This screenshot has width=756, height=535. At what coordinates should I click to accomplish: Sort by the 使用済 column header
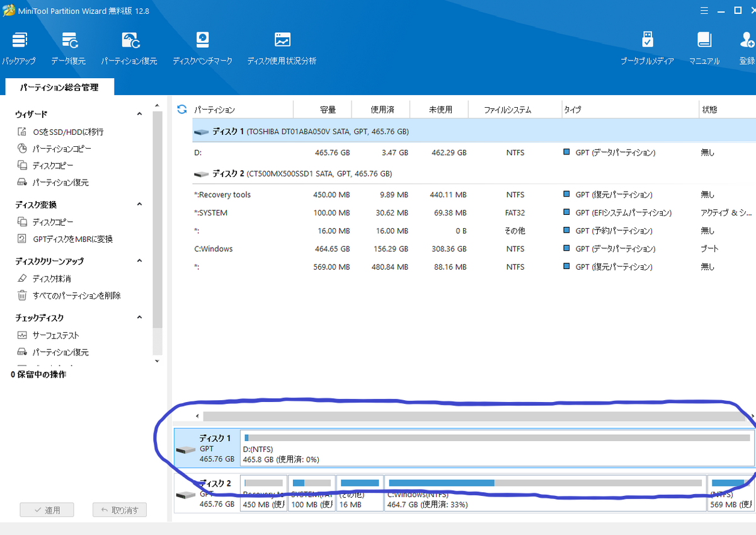(x=381, y=110)
